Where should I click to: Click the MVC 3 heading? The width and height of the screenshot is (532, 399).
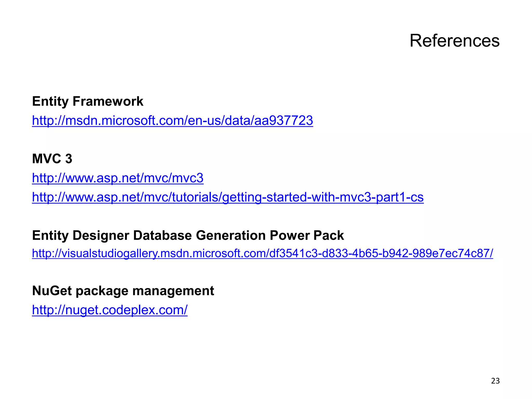pos(52,159)
